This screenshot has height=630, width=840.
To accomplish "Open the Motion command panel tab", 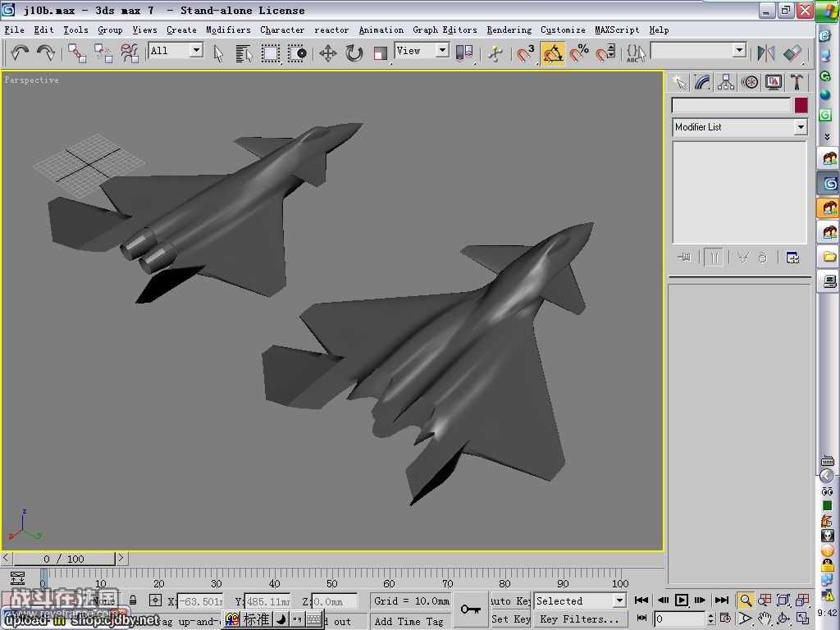I will tap(750, 83).
